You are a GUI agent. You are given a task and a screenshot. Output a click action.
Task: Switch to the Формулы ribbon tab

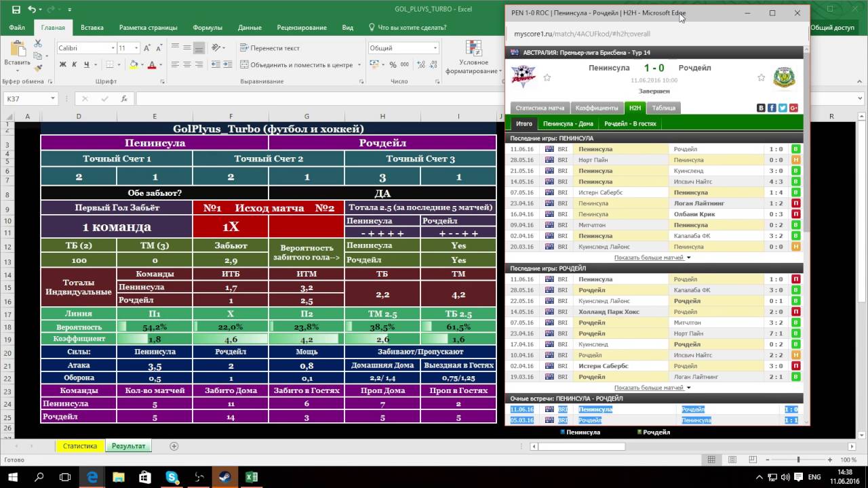[x=208, y=28]
